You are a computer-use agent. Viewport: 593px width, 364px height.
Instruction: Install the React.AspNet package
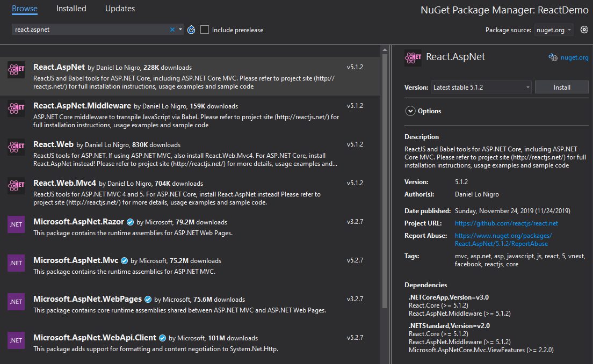pos(562,88)
